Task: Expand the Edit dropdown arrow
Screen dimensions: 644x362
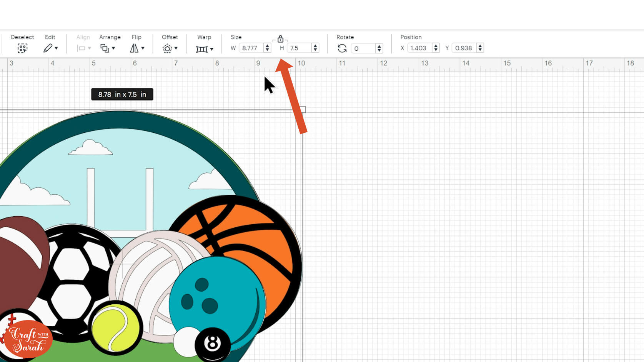Action: pos(56,48)
